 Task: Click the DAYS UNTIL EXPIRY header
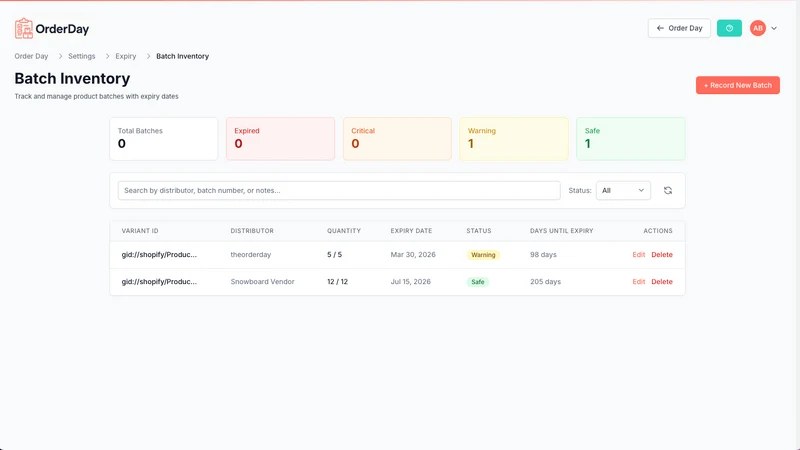tap(561, 231)
